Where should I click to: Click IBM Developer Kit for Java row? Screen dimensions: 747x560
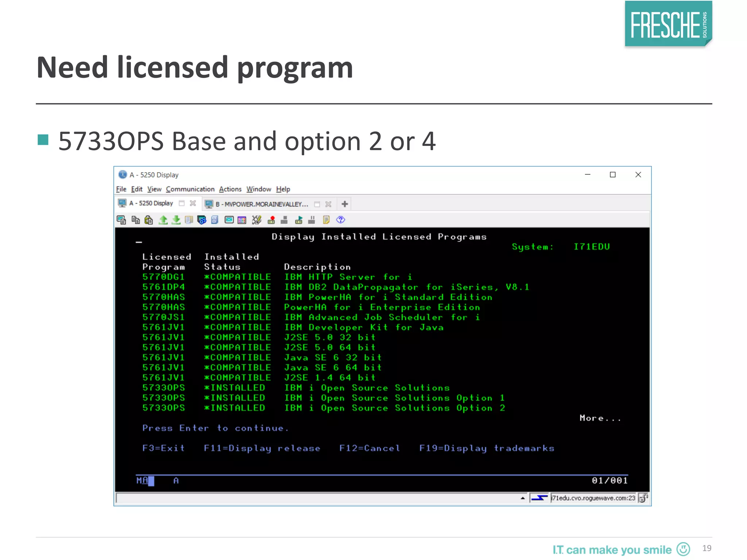(293, 327)
